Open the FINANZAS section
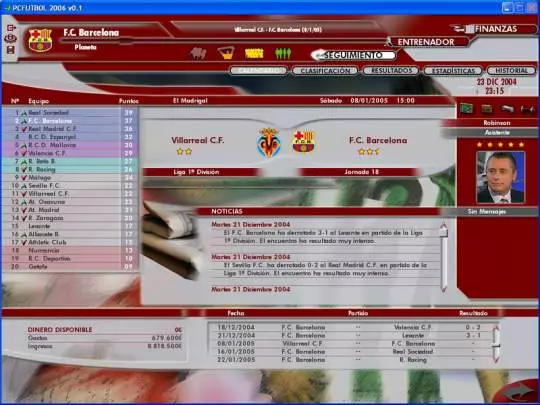 496,29
